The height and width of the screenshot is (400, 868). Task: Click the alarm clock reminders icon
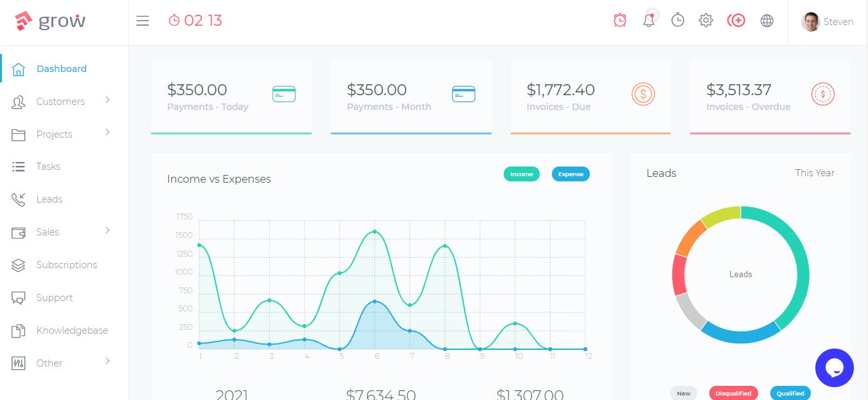(619, 20)
